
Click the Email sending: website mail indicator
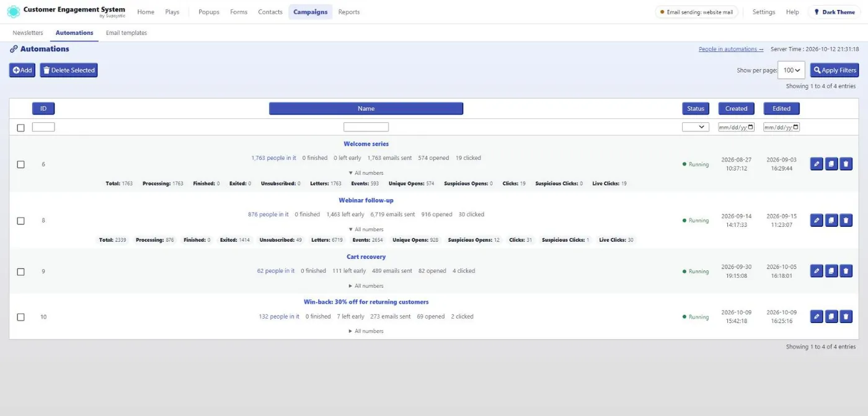696,12
